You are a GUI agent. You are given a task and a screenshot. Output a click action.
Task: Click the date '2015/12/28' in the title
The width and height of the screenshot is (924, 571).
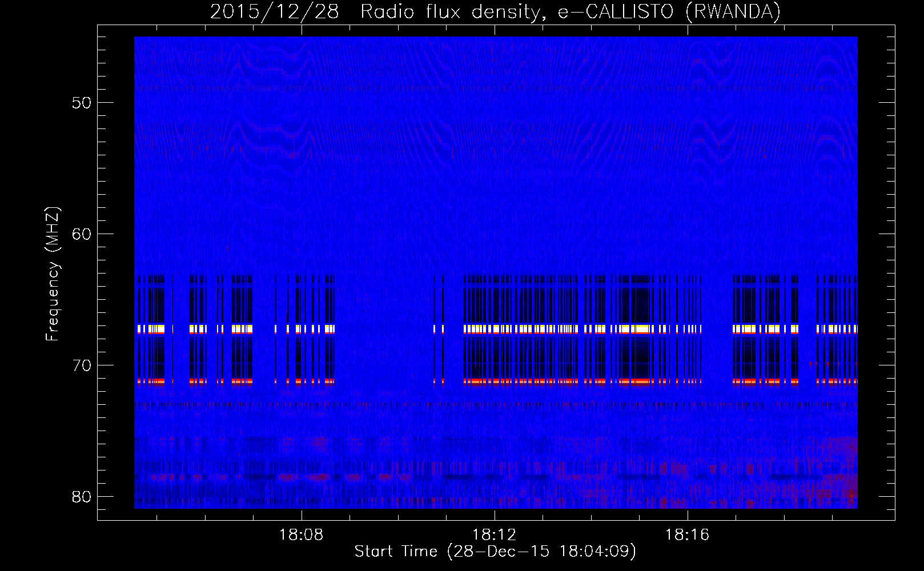[x=275, y=12]
